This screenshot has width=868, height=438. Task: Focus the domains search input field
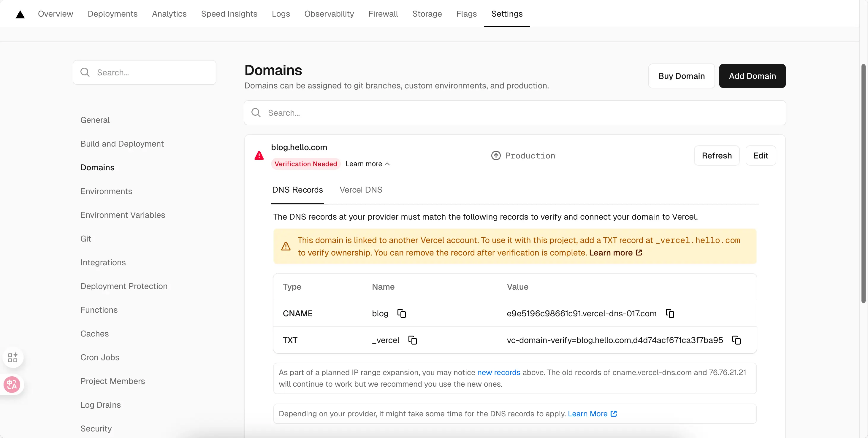[515, 113]
